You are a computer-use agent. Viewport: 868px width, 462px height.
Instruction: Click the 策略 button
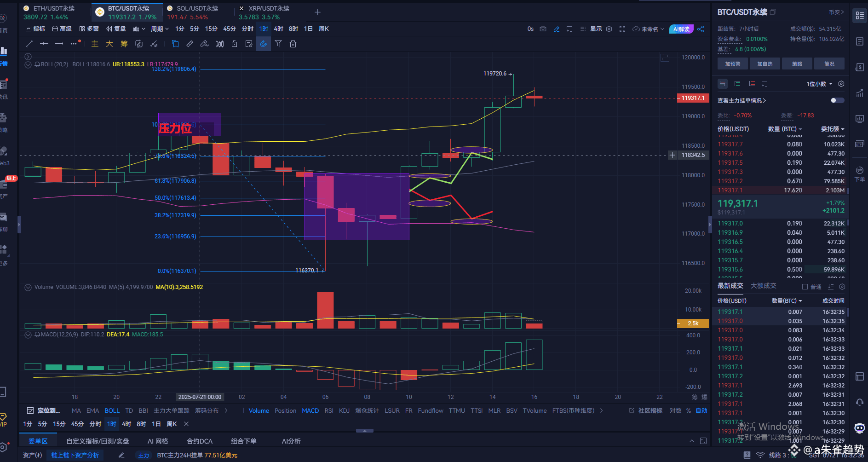tap(797, 64)
